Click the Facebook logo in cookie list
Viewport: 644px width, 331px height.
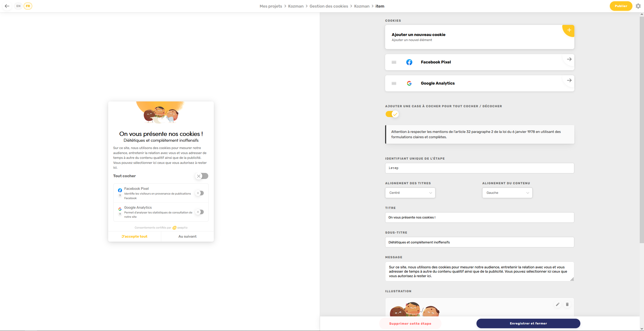(409, 62)
